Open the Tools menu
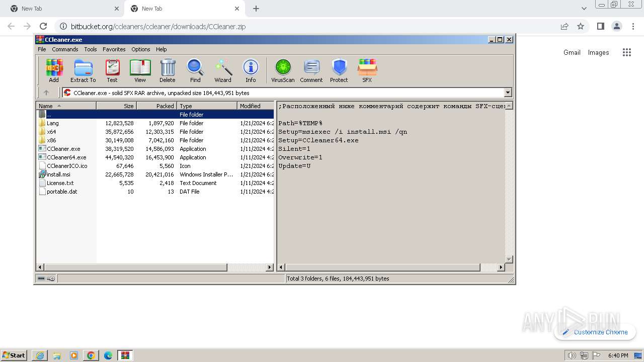Screen dimensions: 644x362 point(91,49)
